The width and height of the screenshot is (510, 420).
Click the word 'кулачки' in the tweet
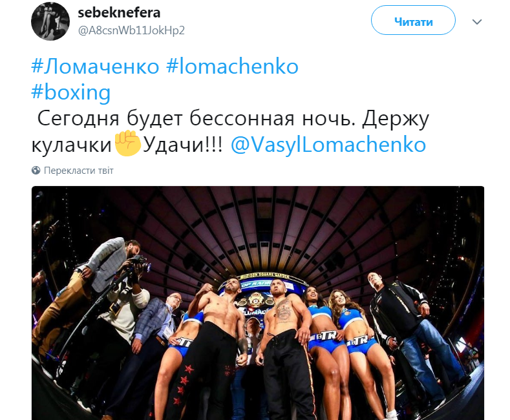[x=72, y=145]
